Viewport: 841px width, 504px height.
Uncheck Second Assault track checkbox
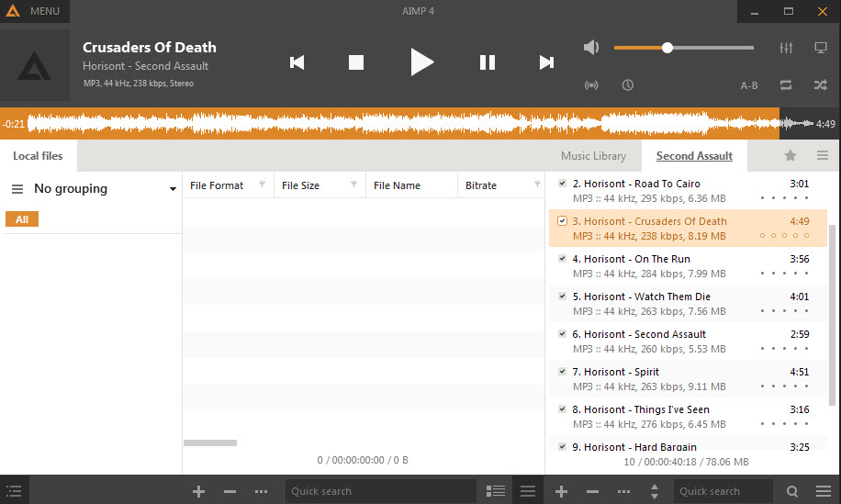pos(562,333)
